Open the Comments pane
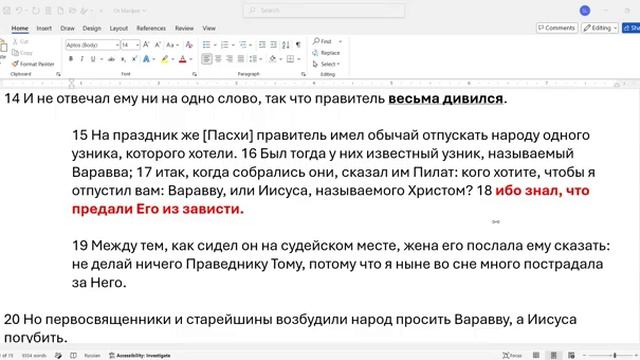 tap(557, 28)
